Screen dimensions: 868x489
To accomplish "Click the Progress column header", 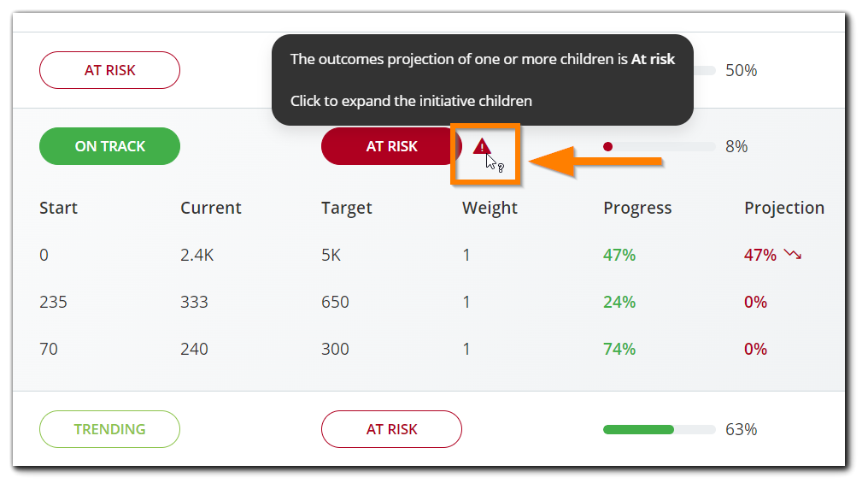I will click(x=637, y=208).
